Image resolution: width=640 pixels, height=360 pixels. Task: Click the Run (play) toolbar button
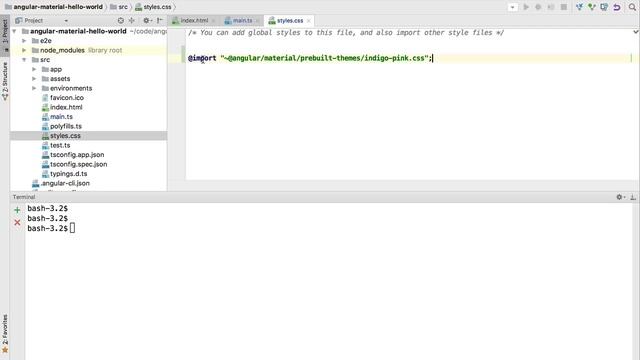pyautogui.click(x=526, y=7)
